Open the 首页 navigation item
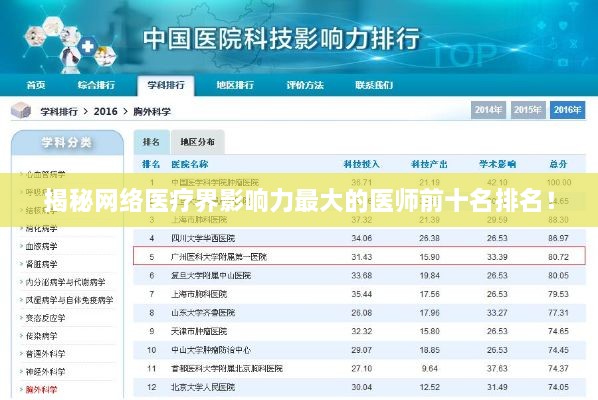This screenshot has height=400, width=598. [36, 85]
